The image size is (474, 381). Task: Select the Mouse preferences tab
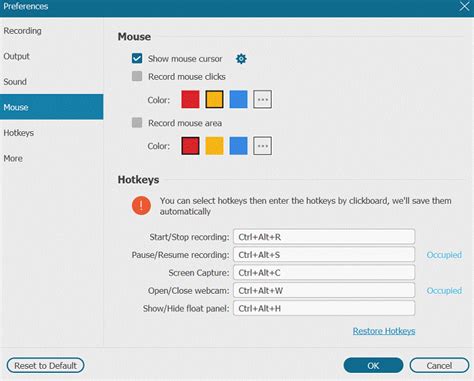[x=52, y=107]
